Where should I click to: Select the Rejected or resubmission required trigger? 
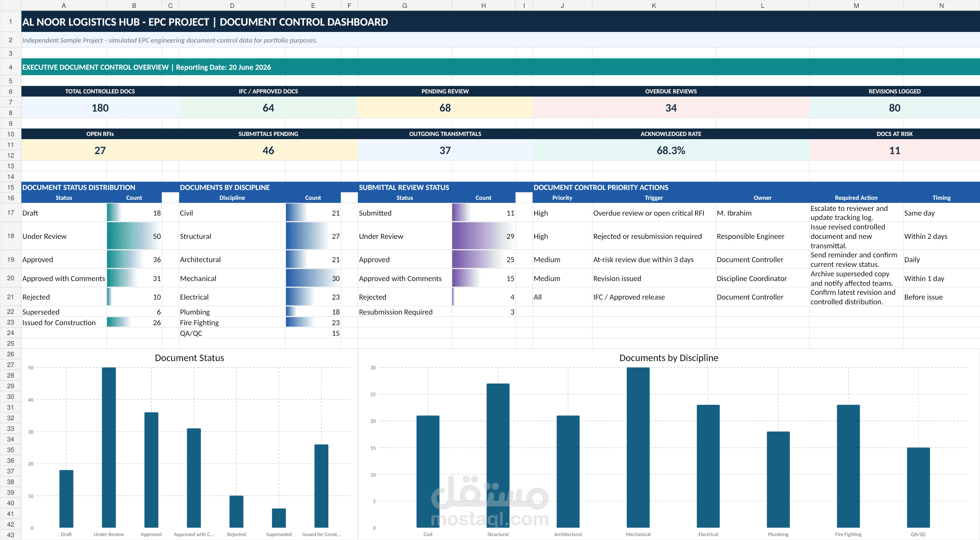point(654,236)
